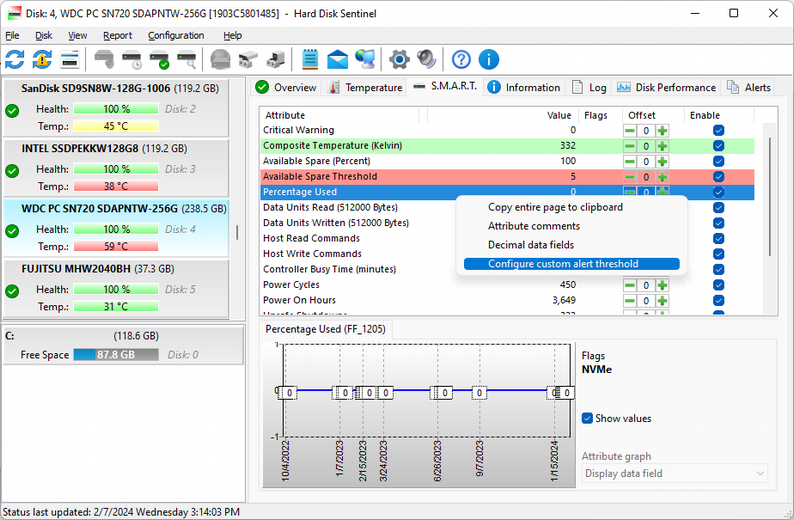
Task: Toggle Enable checkbox for Data Units Read
Action: [718, 208]
